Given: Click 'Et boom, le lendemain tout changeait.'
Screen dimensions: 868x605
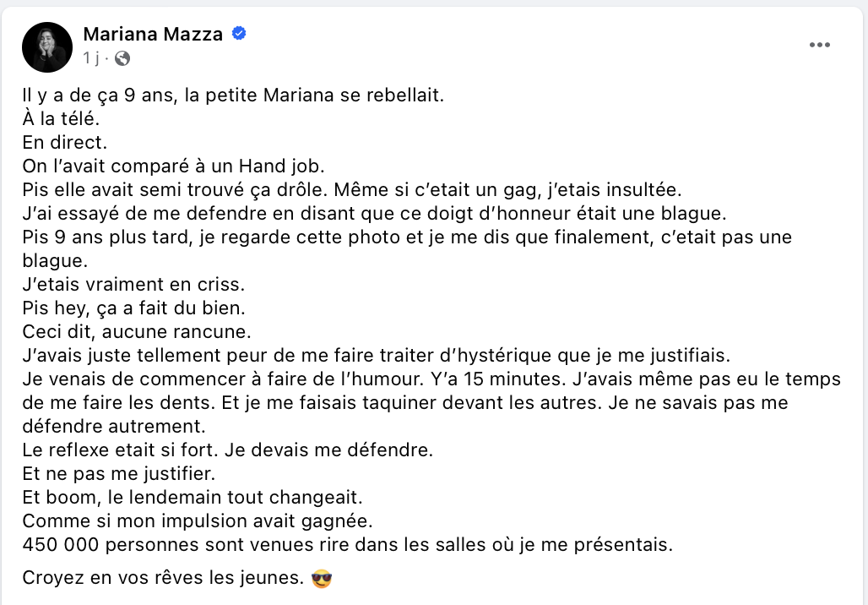Looking at the screenshot, I should point(192,498).
